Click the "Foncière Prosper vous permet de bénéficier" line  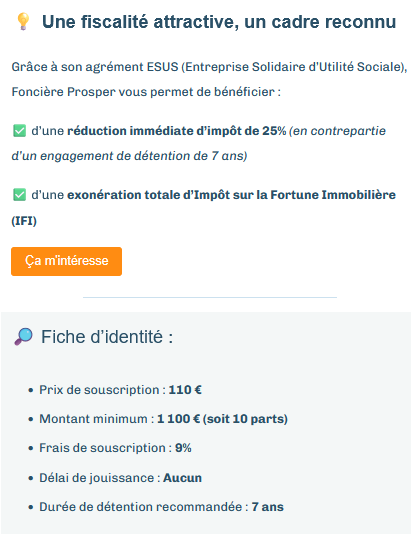[x=146, y=92]
